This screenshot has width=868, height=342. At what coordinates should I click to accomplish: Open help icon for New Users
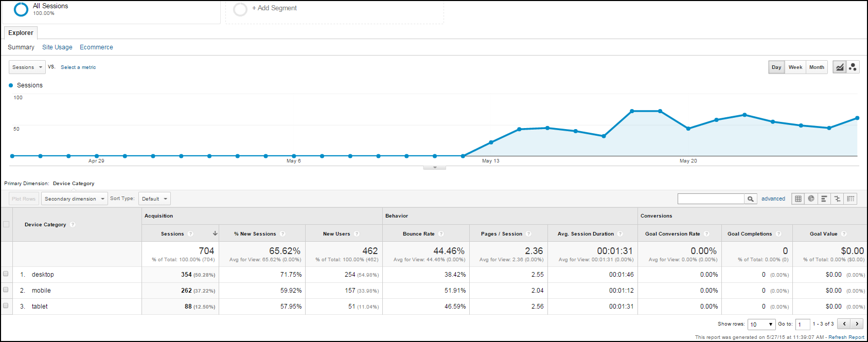tap(357, 234)
